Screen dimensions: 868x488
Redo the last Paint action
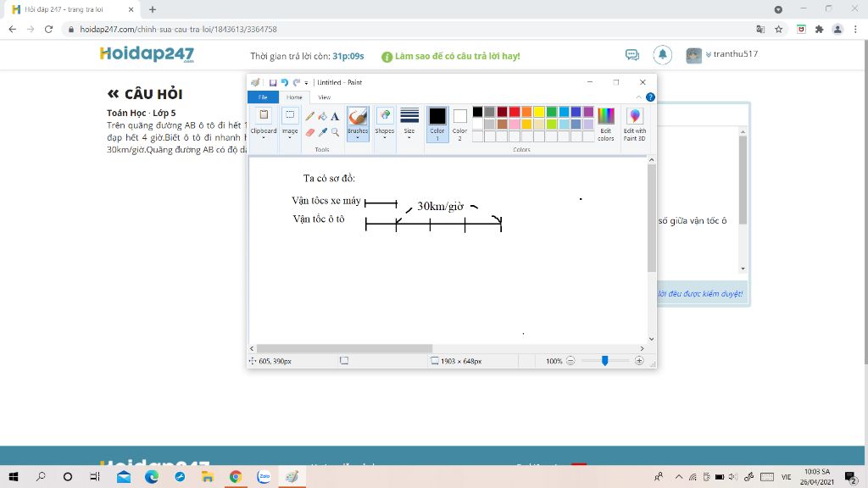coord(296,82)
